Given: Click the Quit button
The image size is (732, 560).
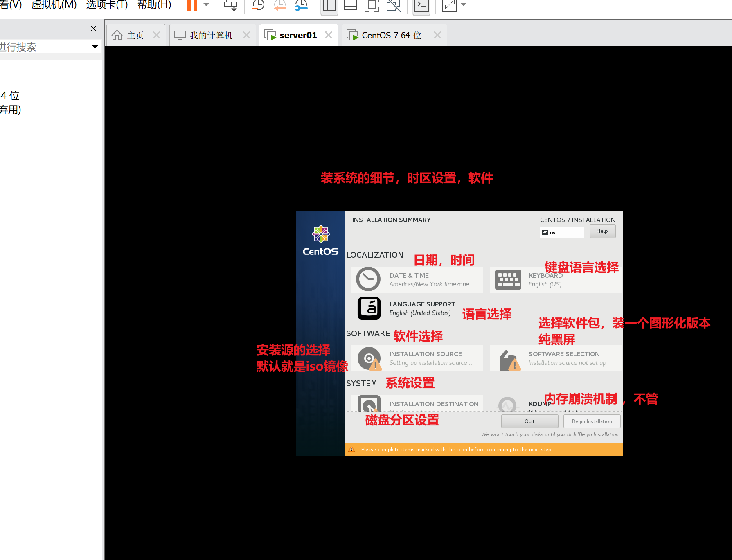Looking at the screenshot, I should 529,421.
